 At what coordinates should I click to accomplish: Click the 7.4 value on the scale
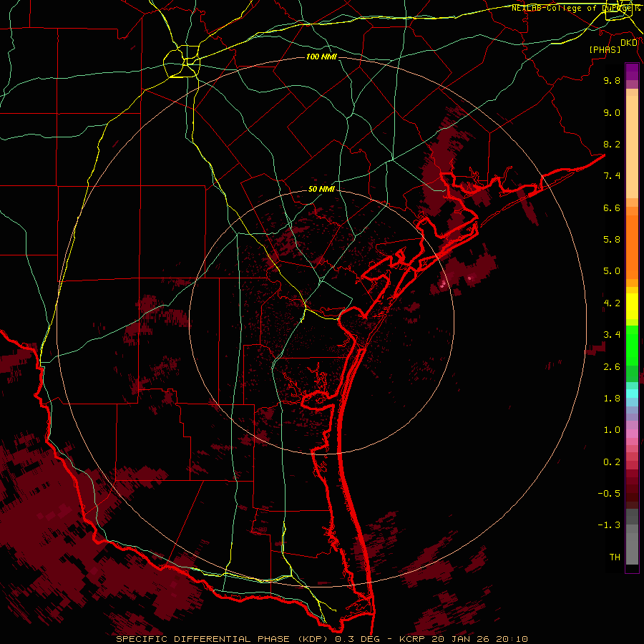point(612,176)
